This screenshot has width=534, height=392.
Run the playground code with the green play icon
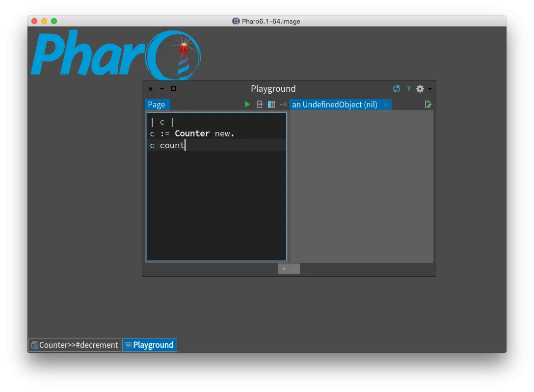click(x=247, y=105)
